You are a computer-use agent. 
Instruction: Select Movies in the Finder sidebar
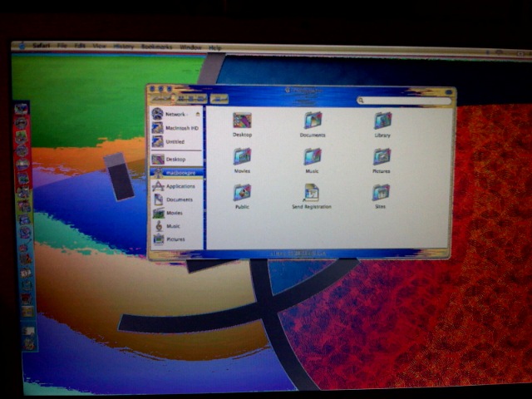pos(175,213)
